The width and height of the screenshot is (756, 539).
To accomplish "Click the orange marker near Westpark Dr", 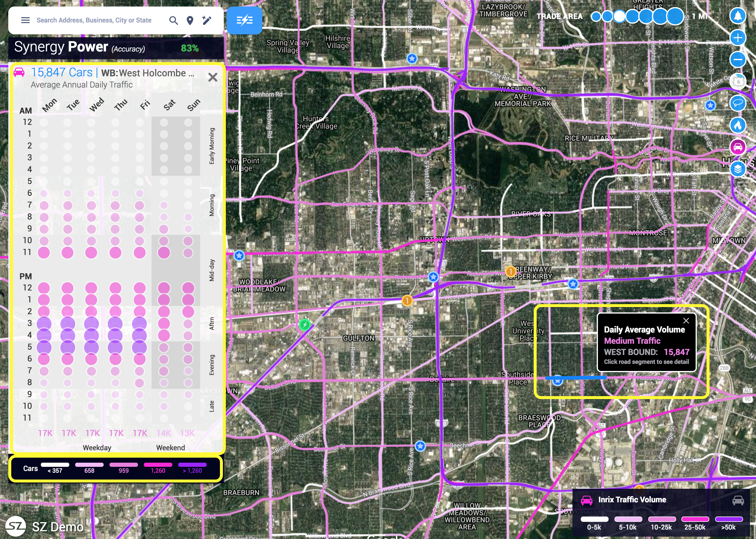I will 407,301.
